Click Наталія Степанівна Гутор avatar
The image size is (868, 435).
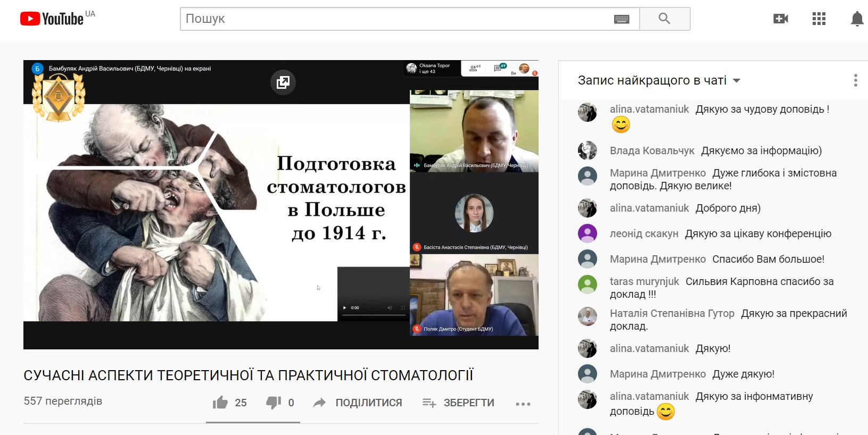(x=588, y=316)
